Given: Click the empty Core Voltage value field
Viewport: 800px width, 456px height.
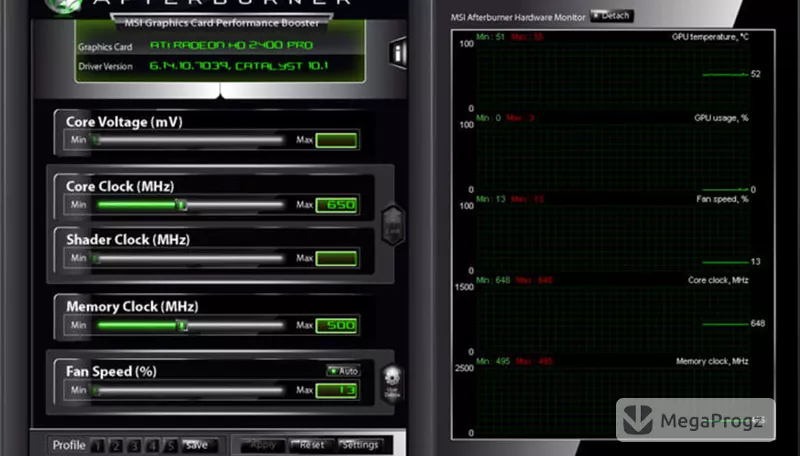Looking at the screenshot, I should (x=337, y=140).
